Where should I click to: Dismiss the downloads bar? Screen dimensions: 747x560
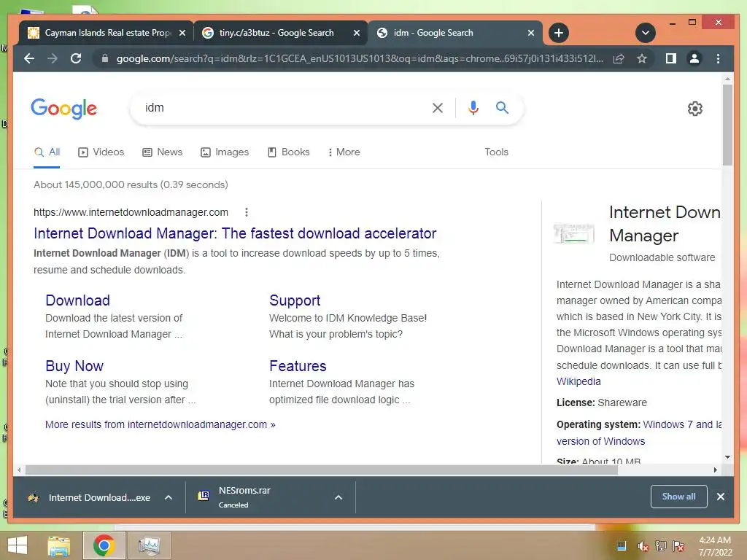click(721, 497)
